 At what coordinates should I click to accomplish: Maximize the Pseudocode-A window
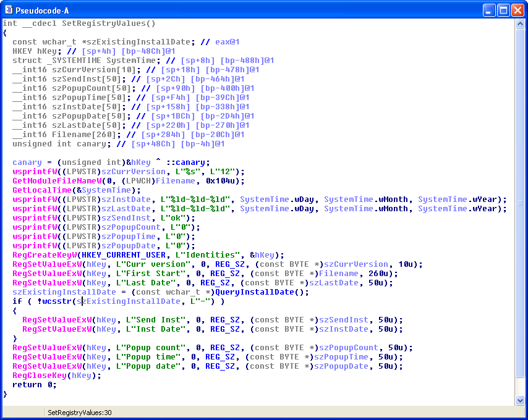(x=503, y=10)
